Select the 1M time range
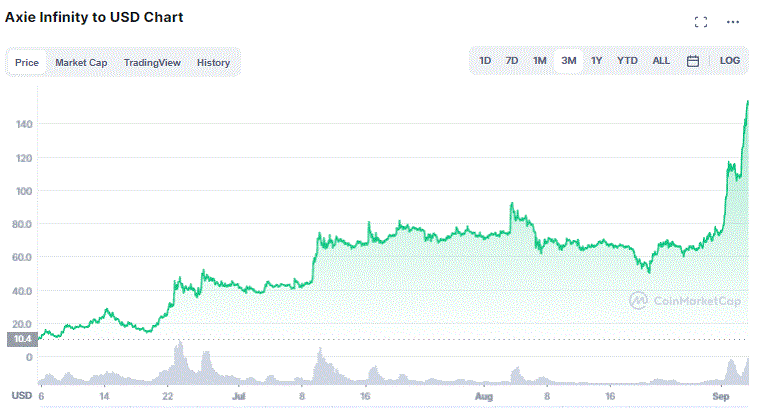The image size is (763, 408). [540, 61]
